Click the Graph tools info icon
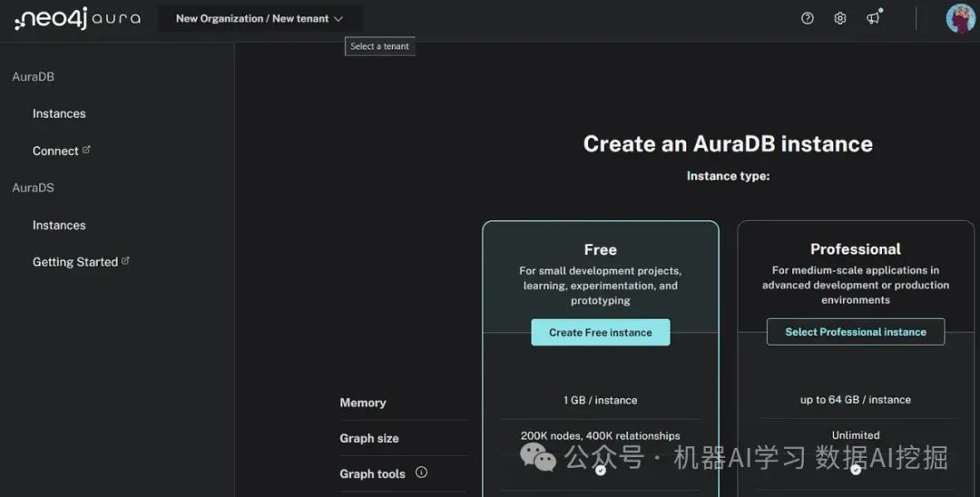 421,472
